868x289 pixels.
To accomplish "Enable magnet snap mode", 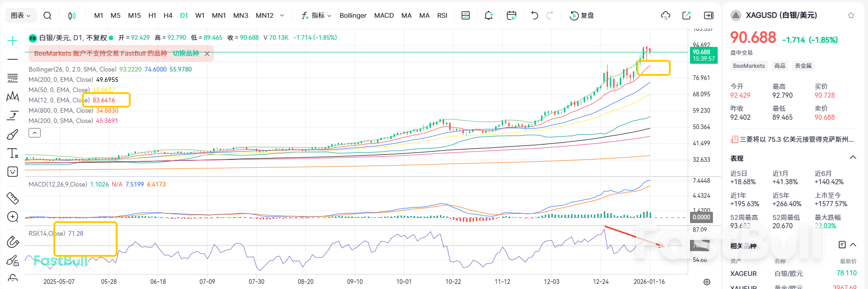I will pyautogui.click(x=13, y=242).
